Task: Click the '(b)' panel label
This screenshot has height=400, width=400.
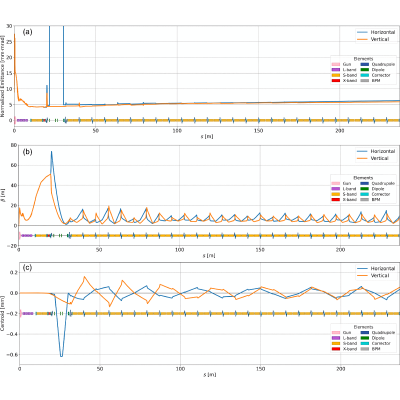Action: click(x=27, y=152)
